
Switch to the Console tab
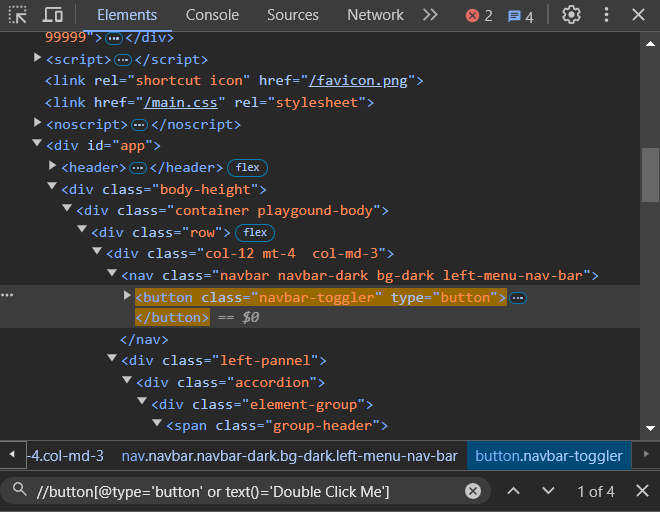[x=212, y=15]
